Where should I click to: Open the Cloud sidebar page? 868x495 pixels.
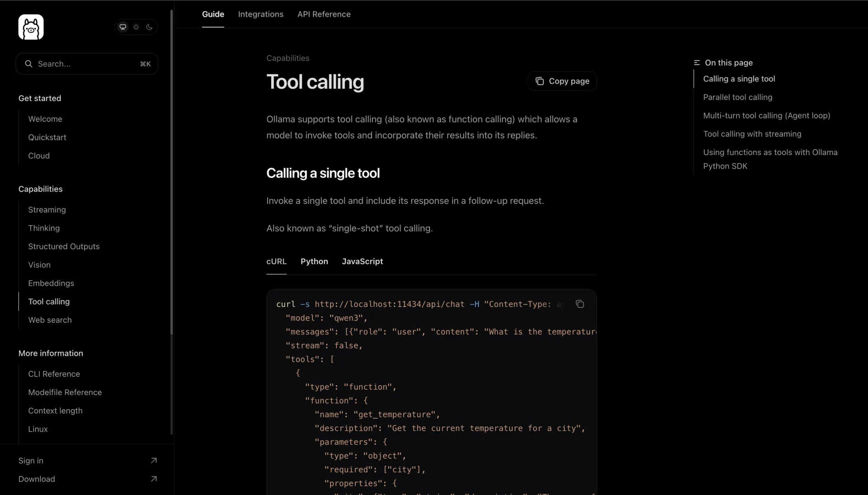[x=39, y=156]
